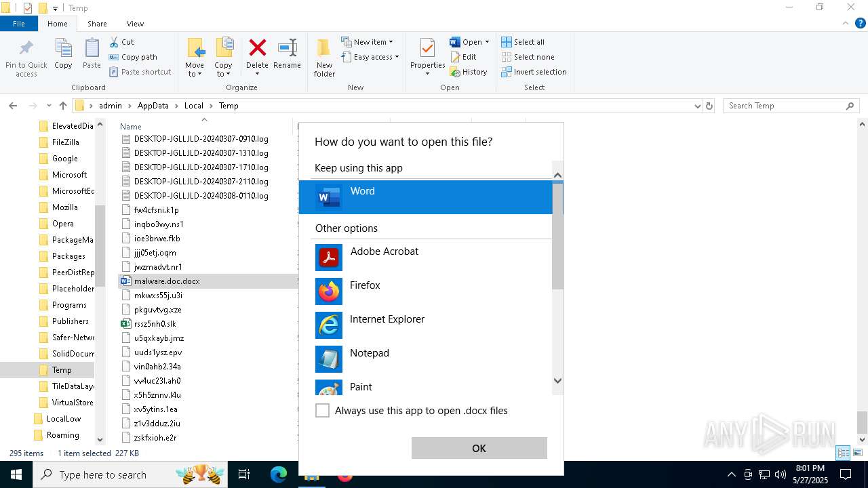Image resolution: width=868 pixels, height=488 pixels.
Task: Expand address bar history dropdown
Action: tap(697, 106)
